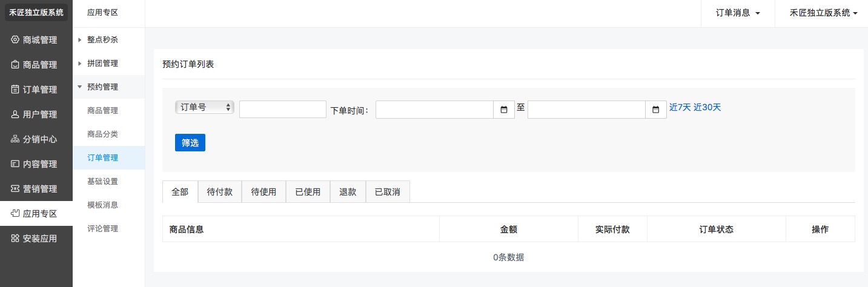The image size is (868, 287).
Task: Click the 安装应用 grid icon
Action: [16, 239]
